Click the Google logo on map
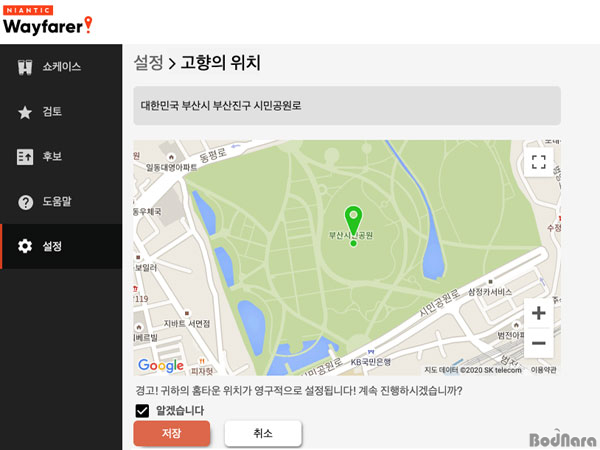Screen dimensions: 600x450 coord(161,366)
